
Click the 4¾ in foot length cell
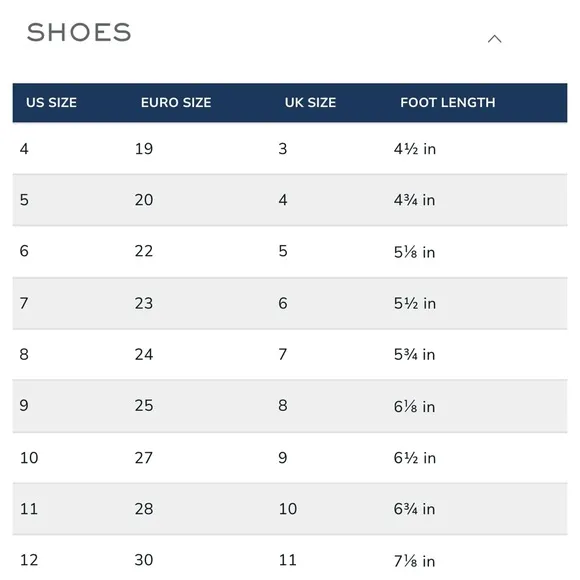click(x=414, y=200)
